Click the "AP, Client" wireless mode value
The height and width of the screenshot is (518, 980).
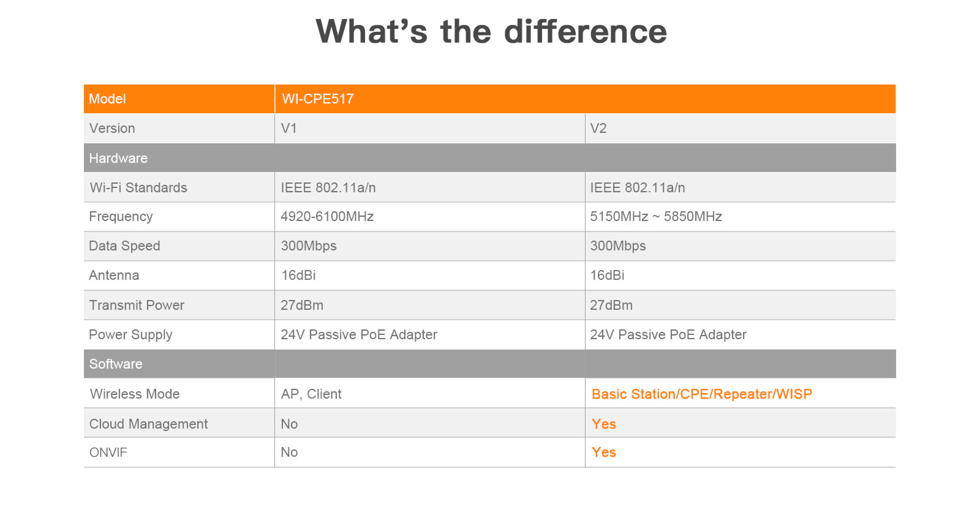[x=311, y=394]
